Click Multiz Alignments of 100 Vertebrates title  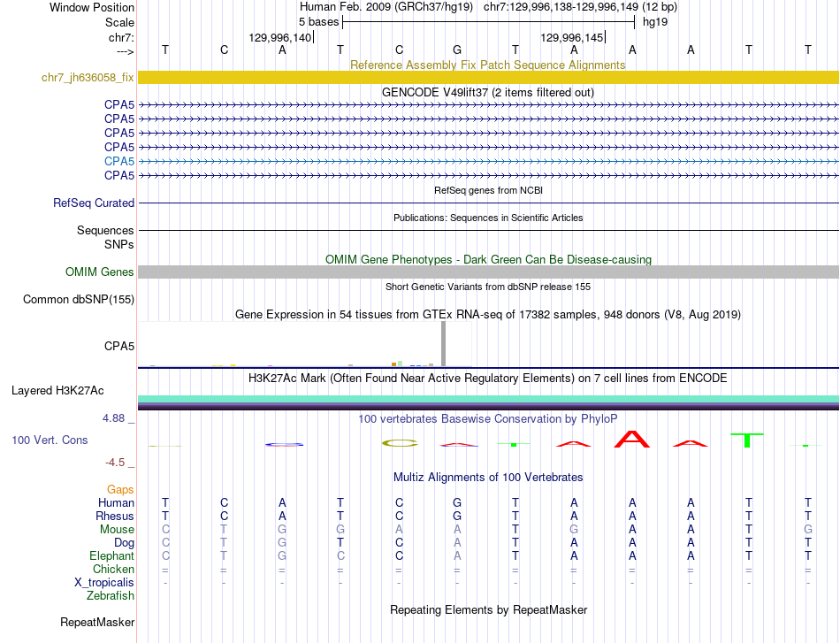point(488,477)
